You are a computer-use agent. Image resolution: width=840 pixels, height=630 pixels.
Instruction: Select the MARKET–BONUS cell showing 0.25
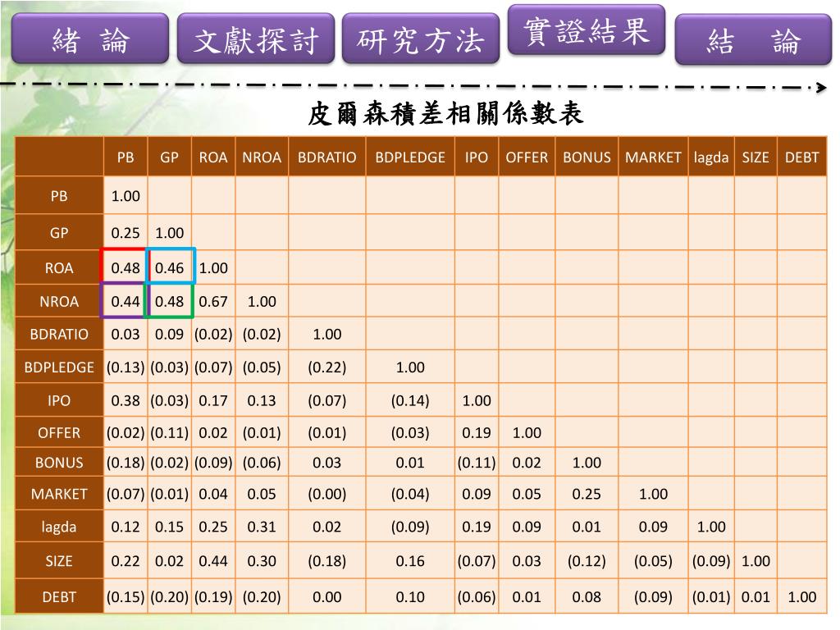587,493
